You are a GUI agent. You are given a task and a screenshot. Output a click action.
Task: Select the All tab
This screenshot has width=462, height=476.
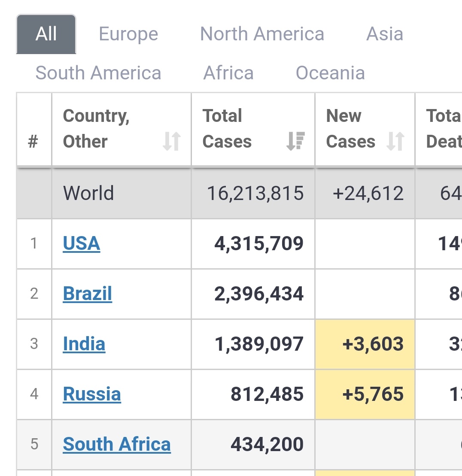tap(46, 34)
